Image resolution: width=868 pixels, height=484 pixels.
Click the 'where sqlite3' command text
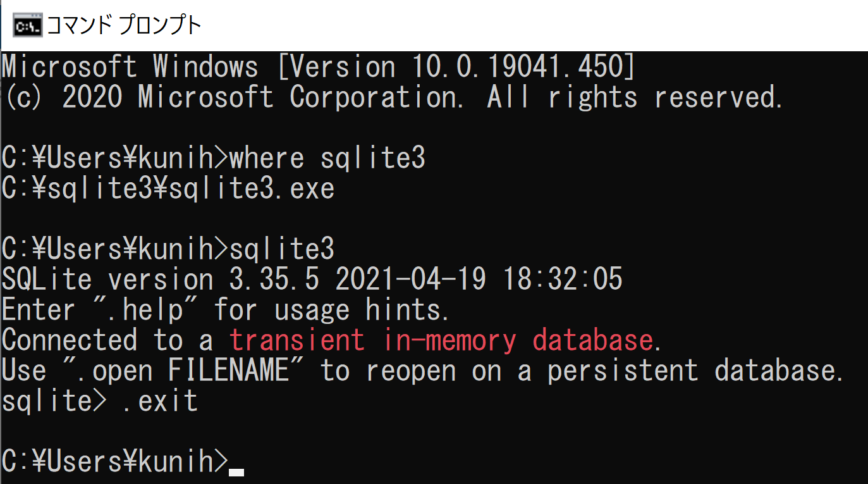(327, 159)
